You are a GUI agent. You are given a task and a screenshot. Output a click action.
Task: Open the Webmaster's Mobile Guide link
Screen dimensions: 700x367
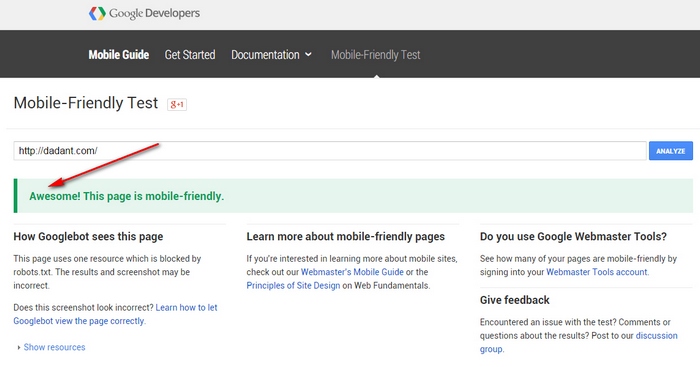pos(352,272)
